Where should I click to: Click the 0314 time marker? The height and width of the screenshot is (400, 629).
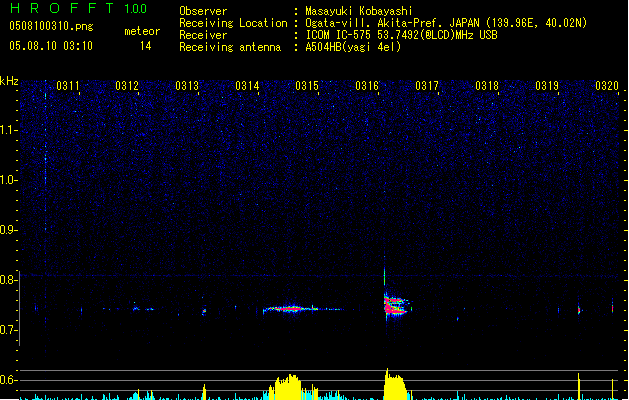pyautogui.click(x=247, y=85)
